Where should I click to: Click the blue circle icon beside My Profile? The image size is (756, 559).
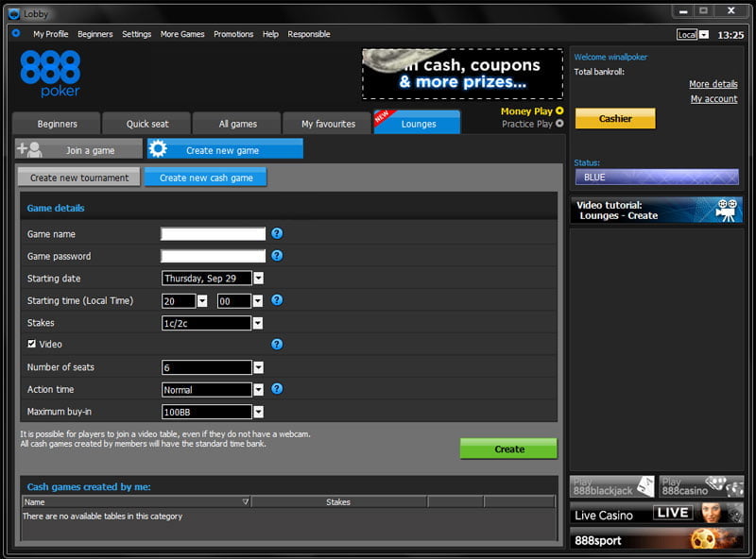click(x=16, y=33)
